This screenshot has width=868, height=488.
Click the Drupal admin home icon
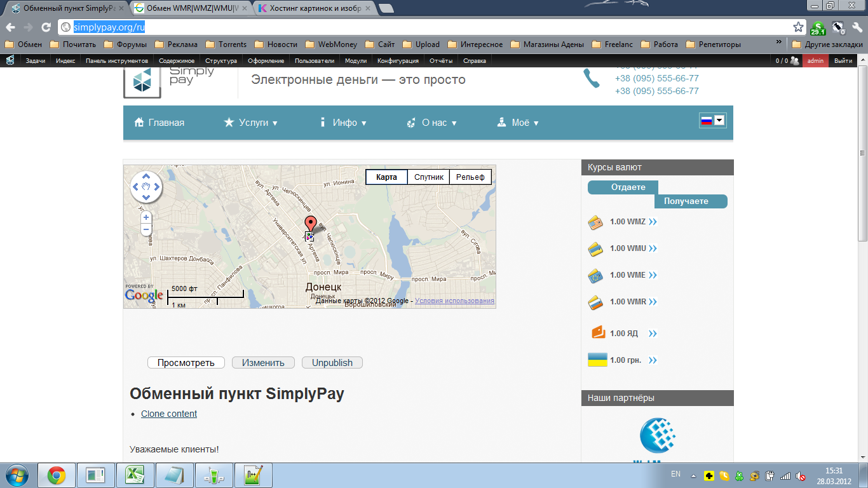10,60
